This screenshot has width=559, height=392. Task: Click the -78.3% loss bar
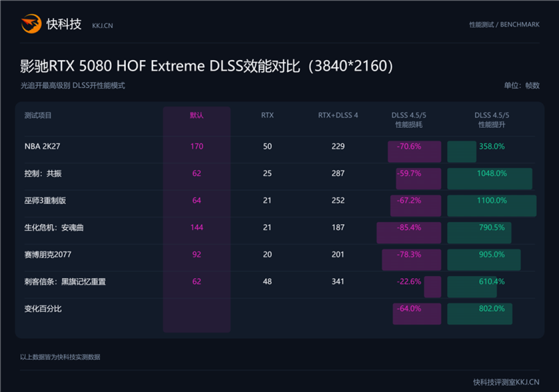(x=411, y=260)
